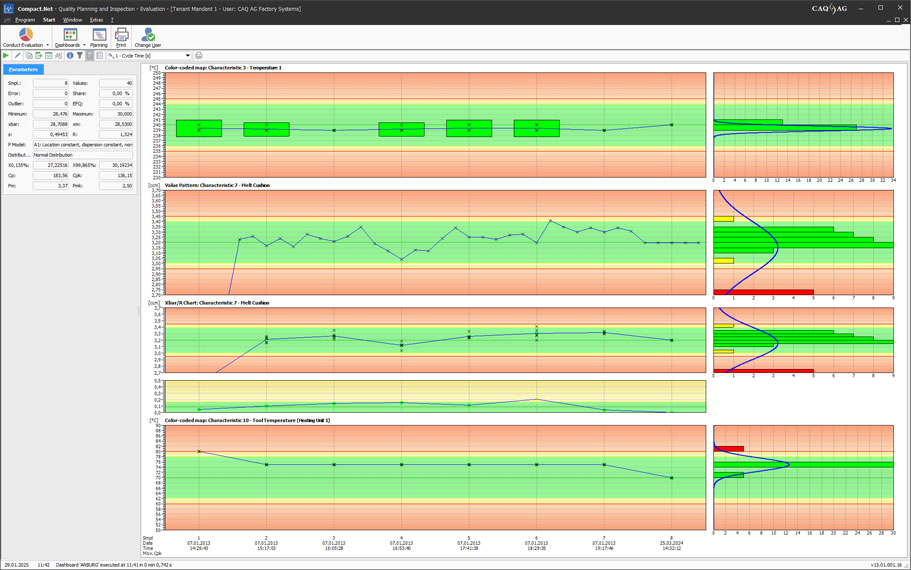This screenshot has width=911, height=570.
Task: Click the small printer icon beside characteristic dropdown
Action: [199, 56]
